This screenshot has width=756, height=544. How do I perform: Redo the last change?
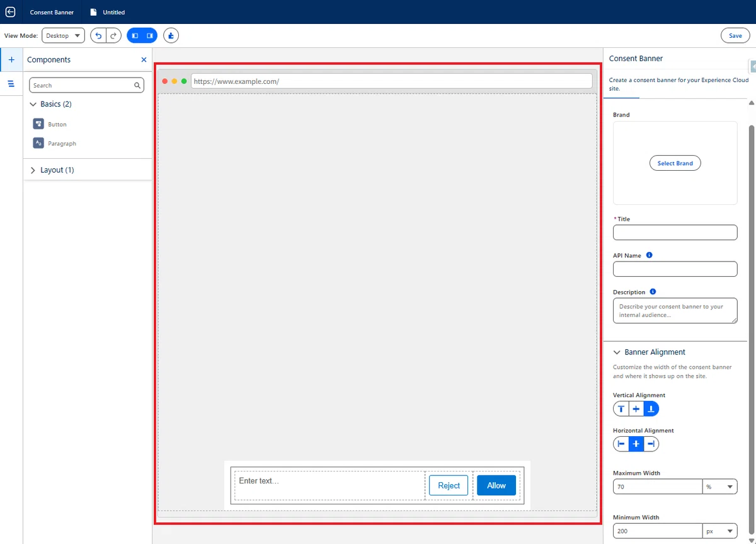113,36
